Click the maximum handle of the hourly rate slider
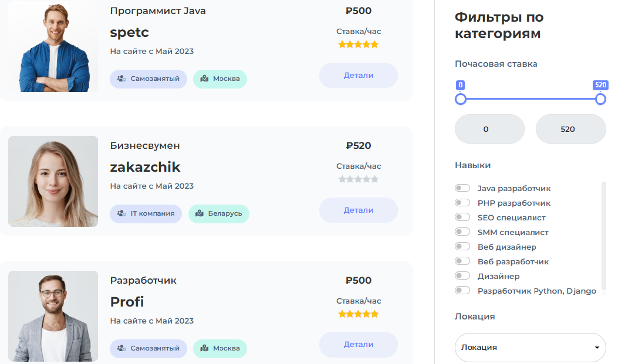This screenshot has height=364, width=625. coord(600,99)
